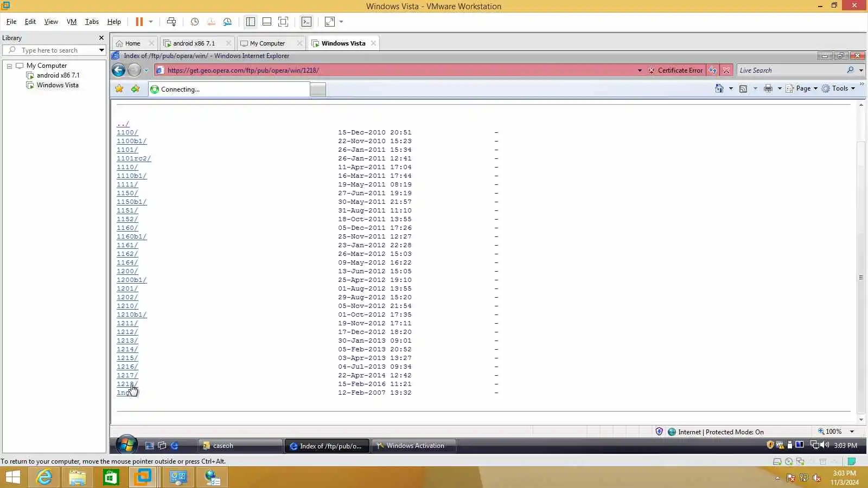
Task: View the Certificate Error details
Action: click(675, 70)
